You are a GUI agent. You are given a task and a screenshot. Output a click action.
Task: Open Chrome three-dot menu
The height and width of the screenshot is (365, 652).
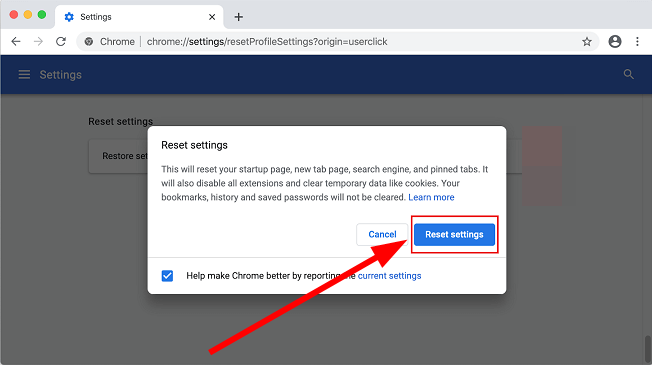pyautogui.click(x=637, y=42)
